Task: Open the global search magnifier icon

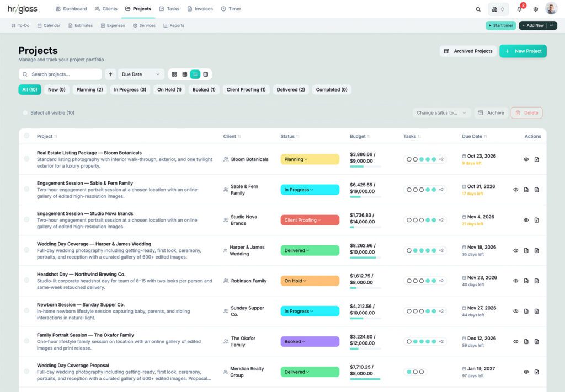Action: (x=478, y=9)
